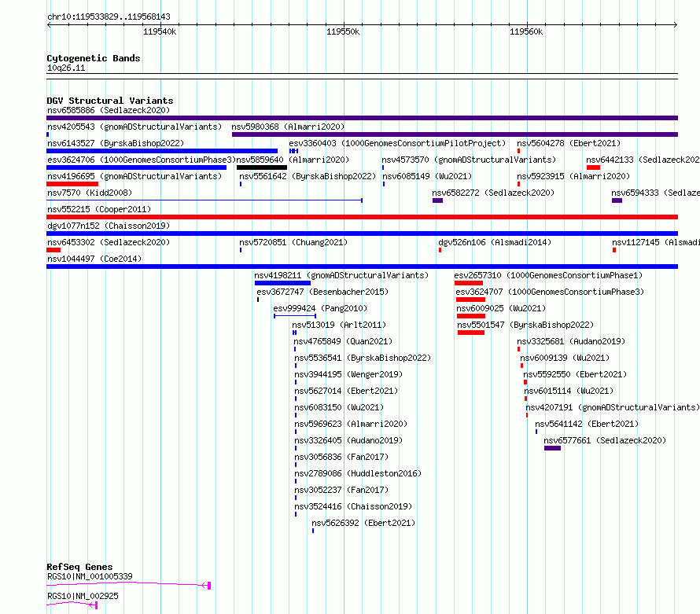Open esv3624706 (1000GenomesConsortiumPhase3) label
Viewport: 700px width, 614px height.
pyautogui.click(x=142, y=160)
